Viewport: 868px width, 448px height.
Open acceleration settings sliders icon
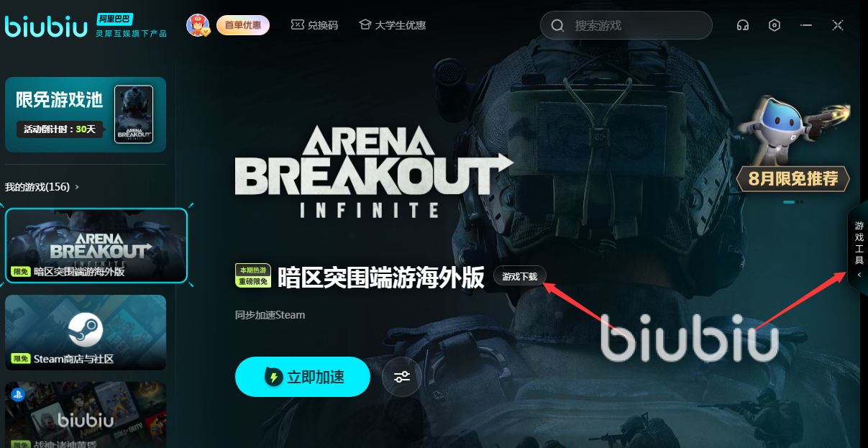point(402,376)
